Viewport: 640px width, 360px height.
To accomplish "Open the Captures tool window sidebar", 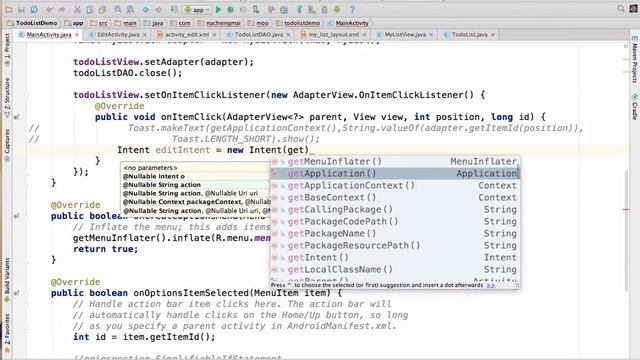I will point(7,145).
